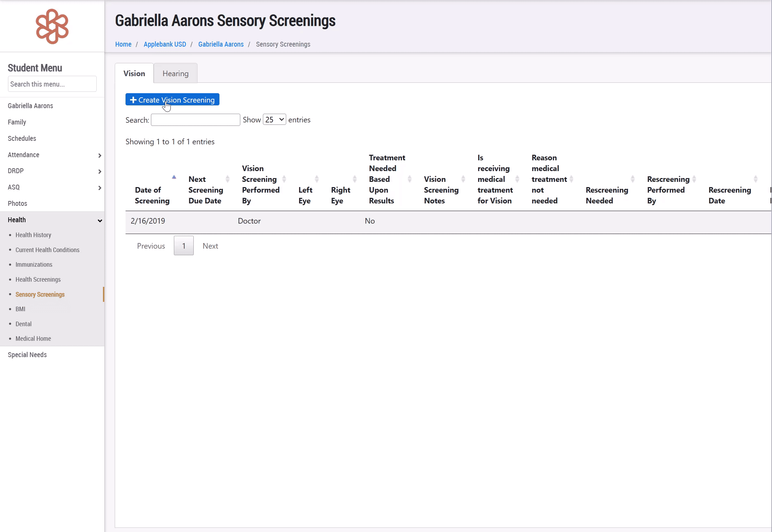The height and width of the screenshot is (532, 772).
Task: Sort by Vision Screening Performed By icon
Action: (x=284, y=179)
